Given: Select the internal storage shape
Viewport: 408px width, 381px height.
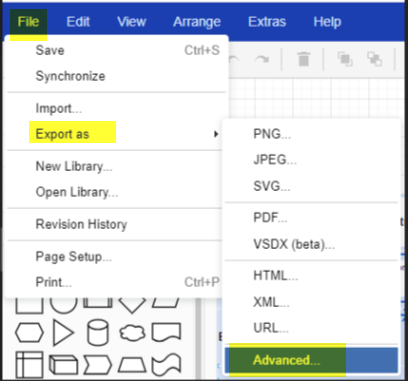Looking at the screenshot, I should (29, 365).
